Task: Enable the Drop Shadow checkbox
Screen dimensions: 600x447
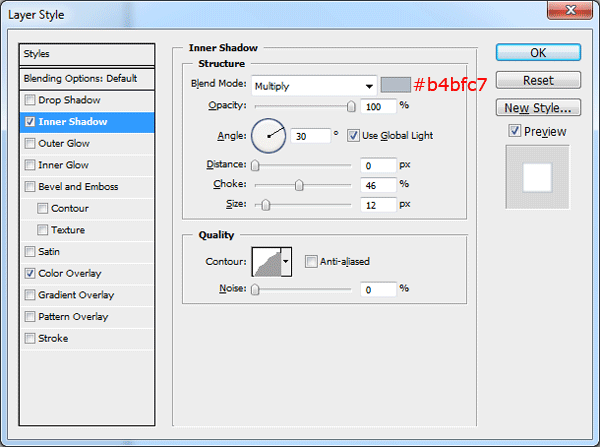Action: pos(29,100)
